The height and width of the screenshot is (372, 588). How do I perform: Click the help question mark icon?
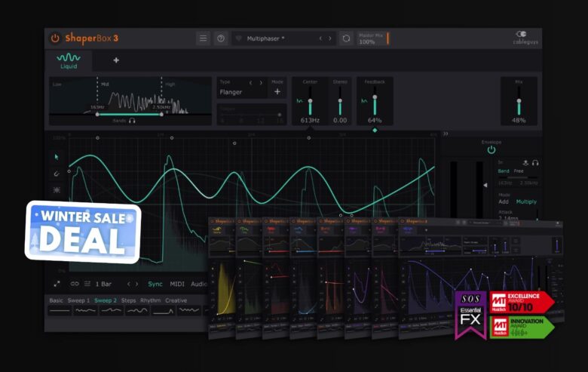(x=221, y=38)
